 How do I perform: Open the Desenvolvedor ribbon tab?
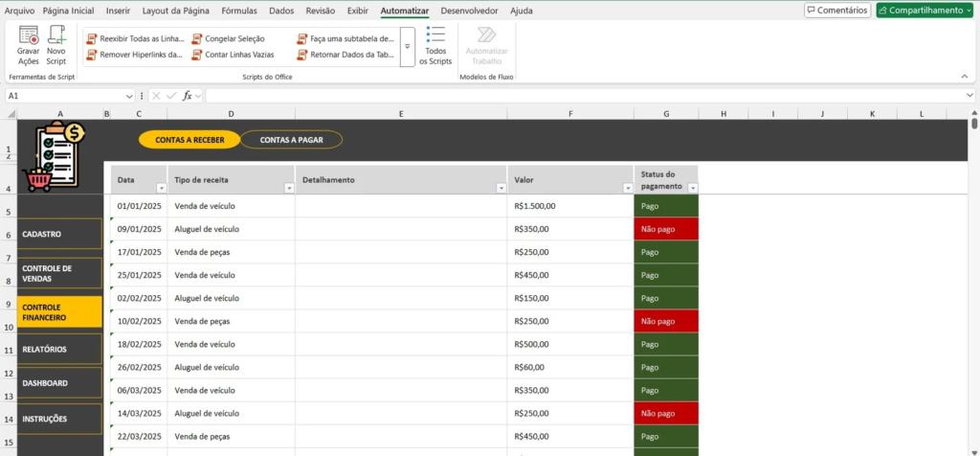470,11
